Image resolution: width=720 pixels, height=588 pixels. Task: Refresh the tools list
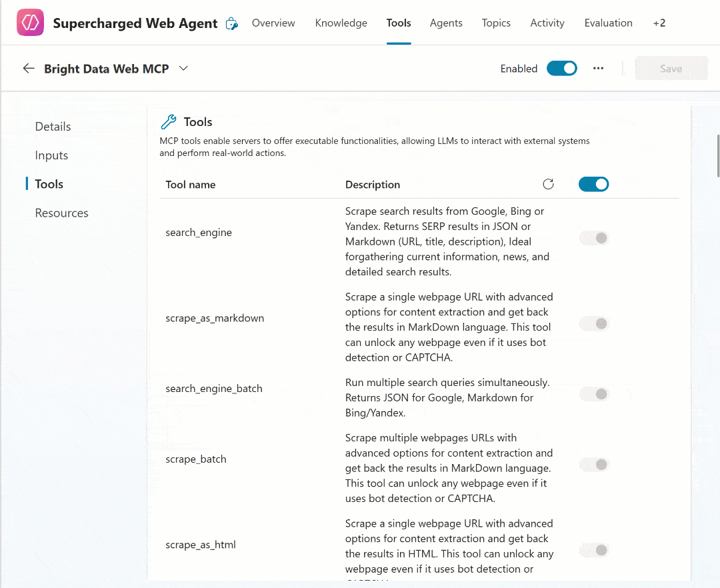click(x=549, y=185)
